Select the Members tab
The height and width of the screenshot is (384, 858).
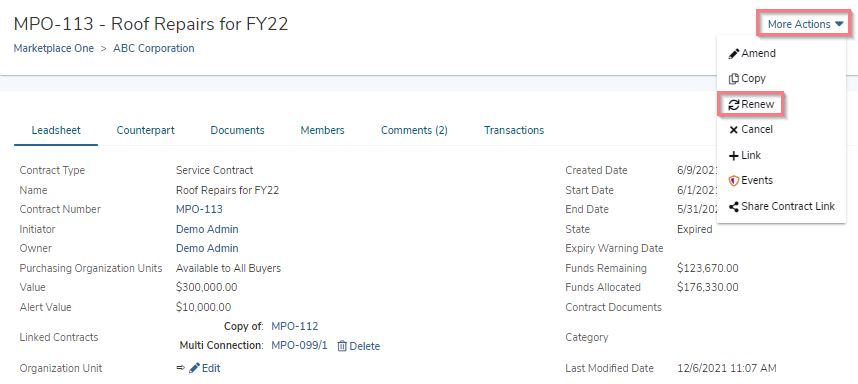point(322,130)
